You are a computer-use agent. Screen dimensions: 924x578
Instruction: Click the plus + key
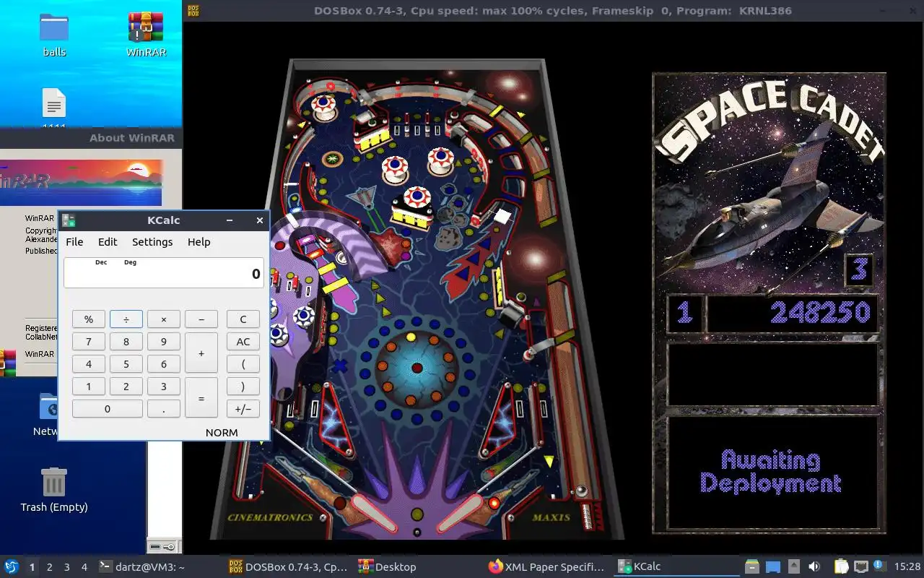coord(201,353)
